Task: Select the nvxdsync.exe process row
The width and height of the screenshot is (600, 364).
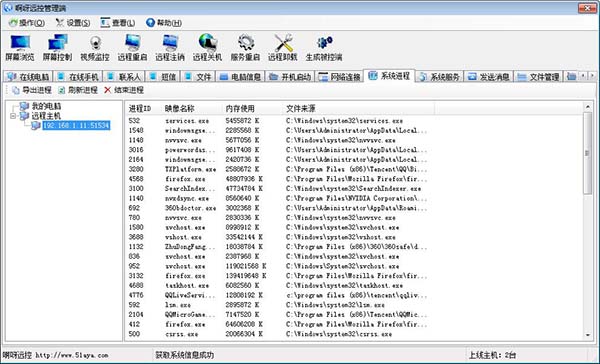Action: pyautogui.click(x=279, y=198)
